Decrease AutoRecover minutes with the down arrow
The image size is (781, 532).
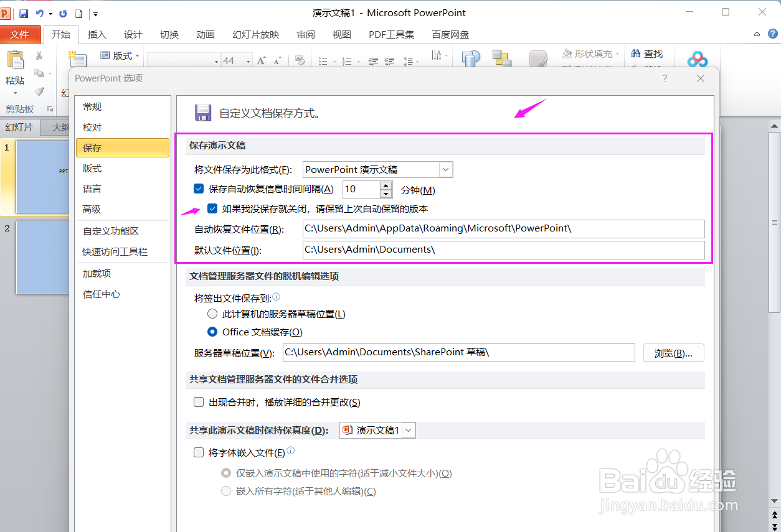[386, 194]
